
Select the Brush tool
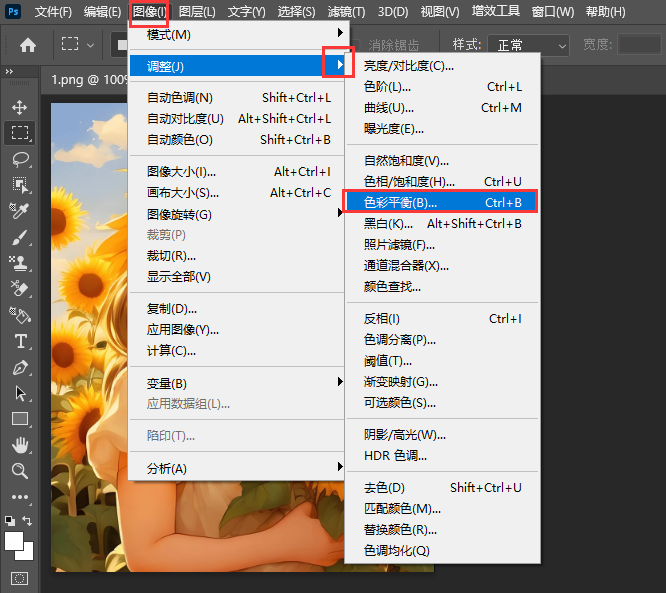pyautogui.click(x=20, y=238)
